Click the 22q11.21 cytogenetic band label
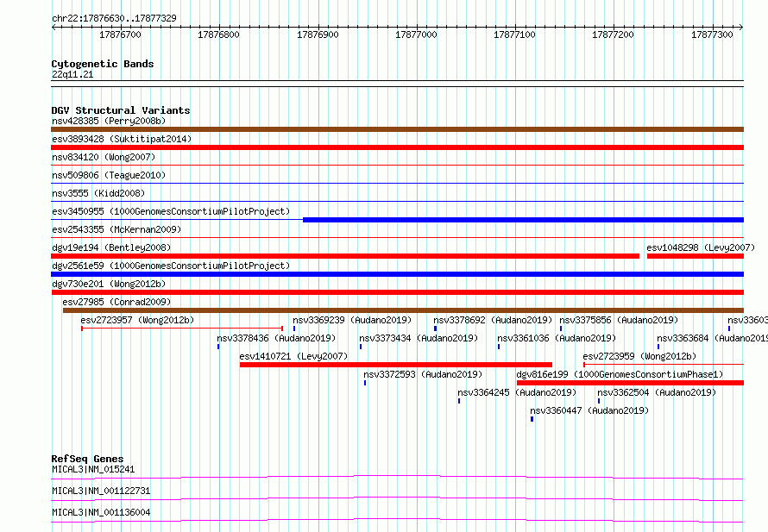768x532 pixels. [72, 74]
